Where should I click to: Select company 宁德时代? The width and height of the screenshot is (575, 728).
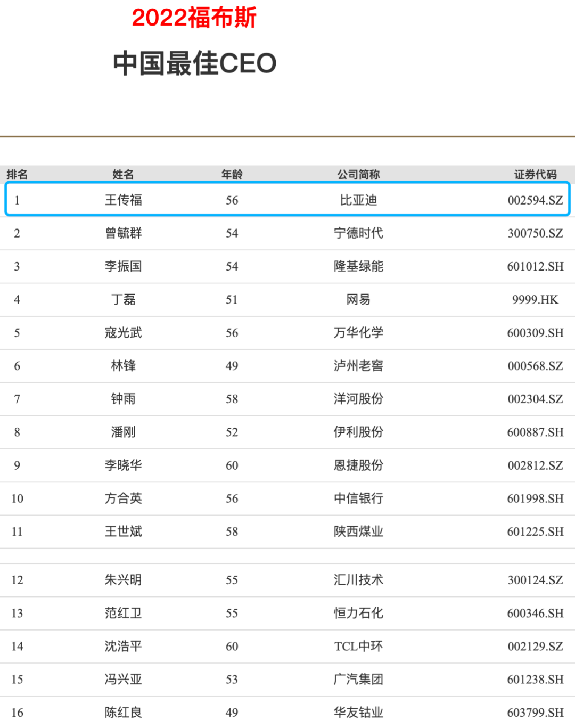click(358, 233)
